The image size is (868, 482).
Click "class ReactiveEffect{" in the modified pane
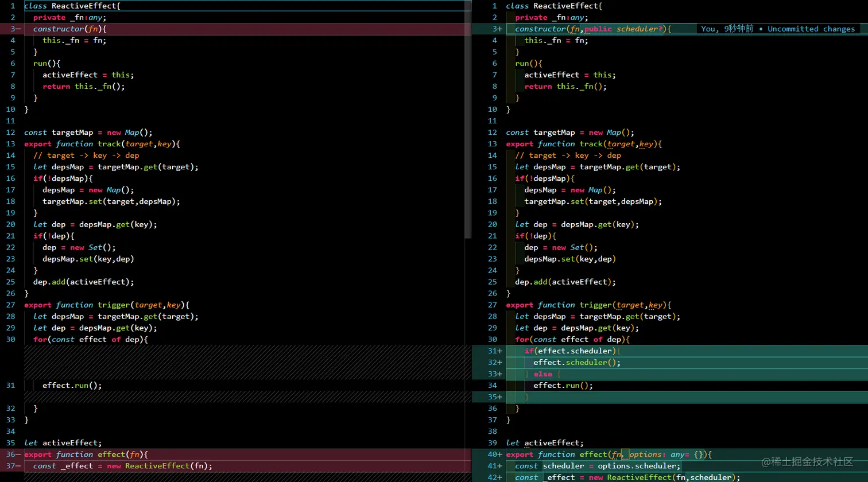click(554, 6)
